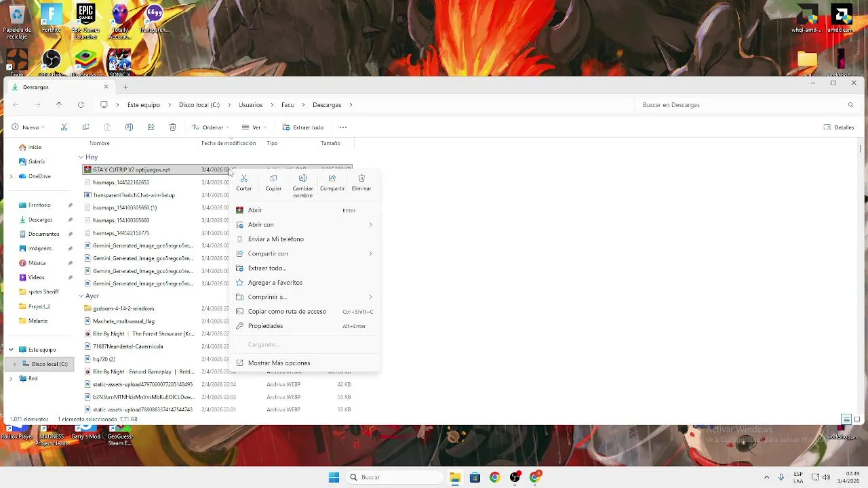Click Cambiar nombre icon in context menu
Viewport: 868px width, 488px height.
point(302,178)
